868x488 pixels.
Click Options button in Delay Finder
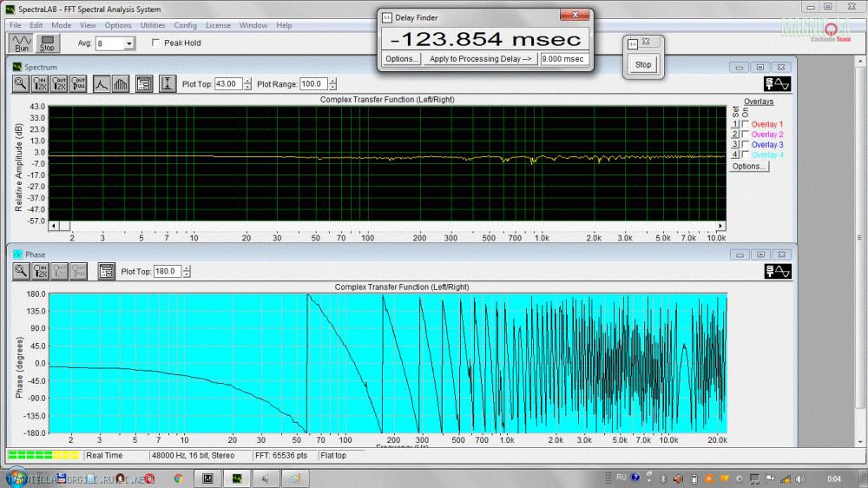(402, 59)
